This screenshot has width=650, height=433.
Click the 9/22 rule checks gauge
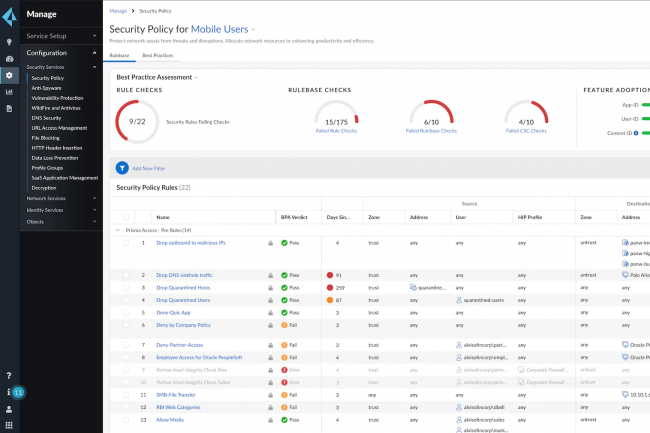[138, 120]
